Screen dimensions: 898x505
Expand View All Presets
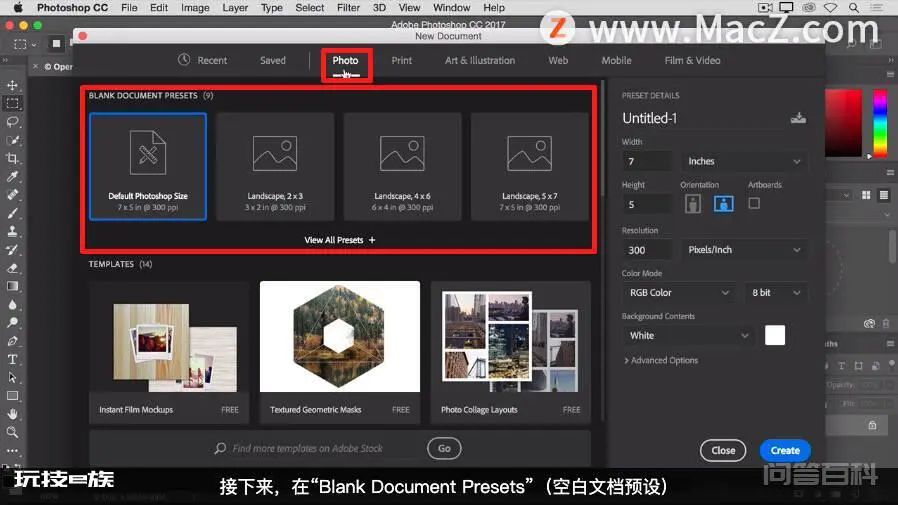point(340,240)
